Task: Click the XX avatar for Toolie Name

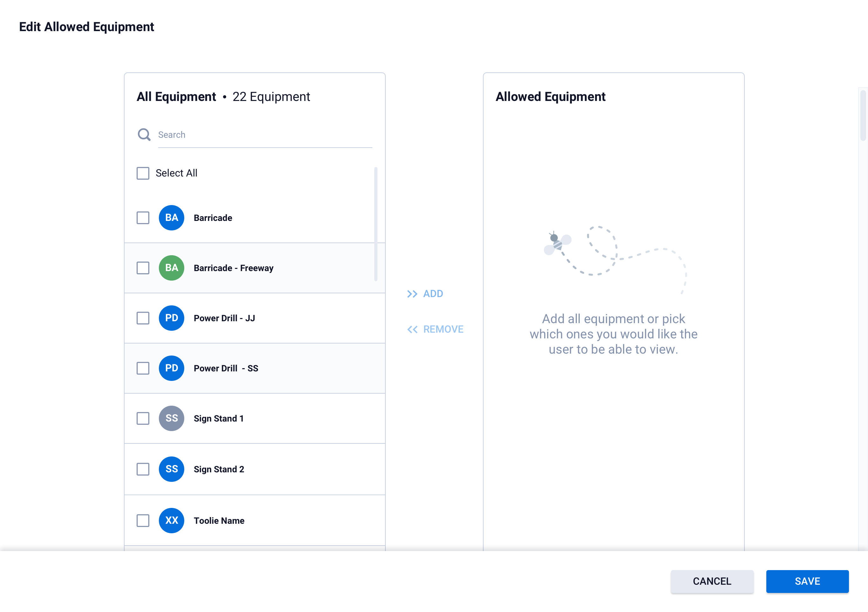Action: [x=171, y=520]
